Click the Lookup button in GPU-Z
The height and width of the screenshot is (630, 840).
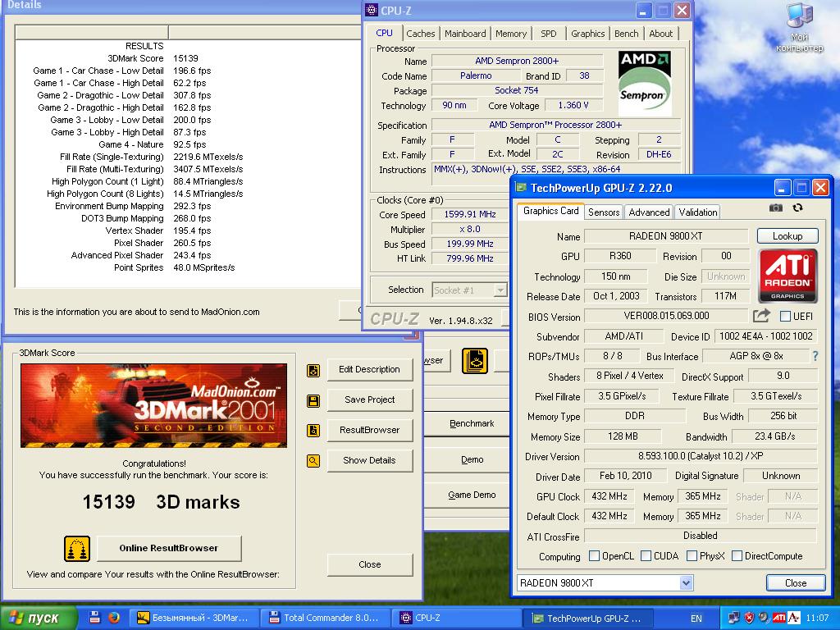pyautogui.click(x=787, y=235)
